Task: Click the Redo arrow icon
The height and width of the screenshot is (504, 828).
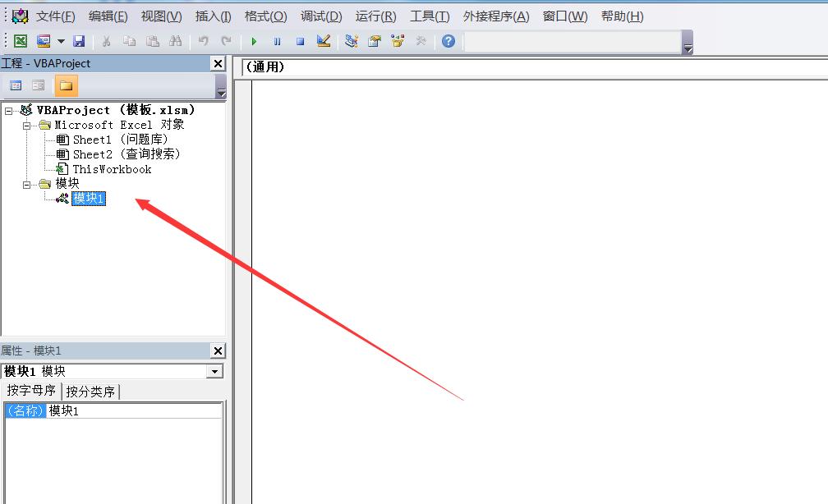Action: tap(226, 41)
